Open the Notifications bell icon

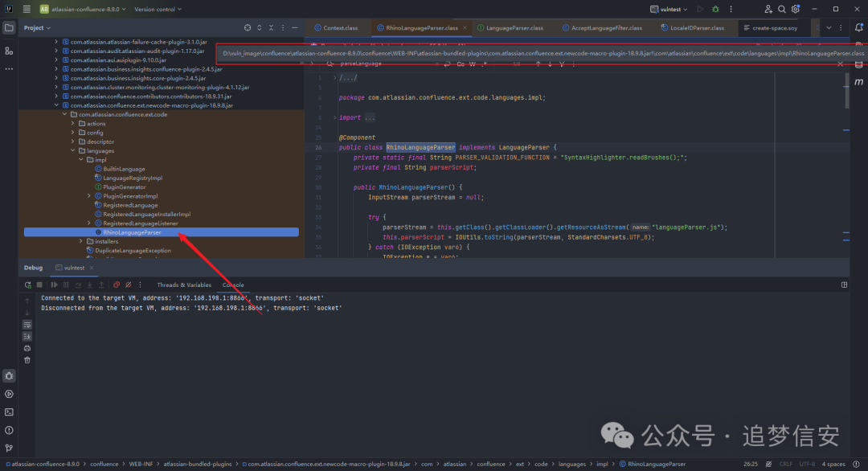(858, 27)
